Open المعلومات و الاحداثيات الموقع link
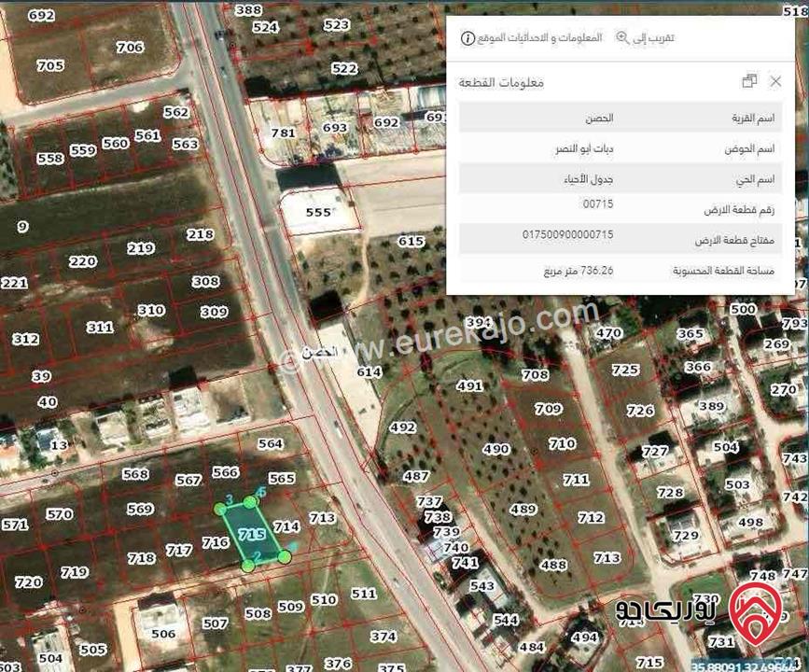Image resolution: width=809 pixels, height=672 pixels. coord(539,38)
